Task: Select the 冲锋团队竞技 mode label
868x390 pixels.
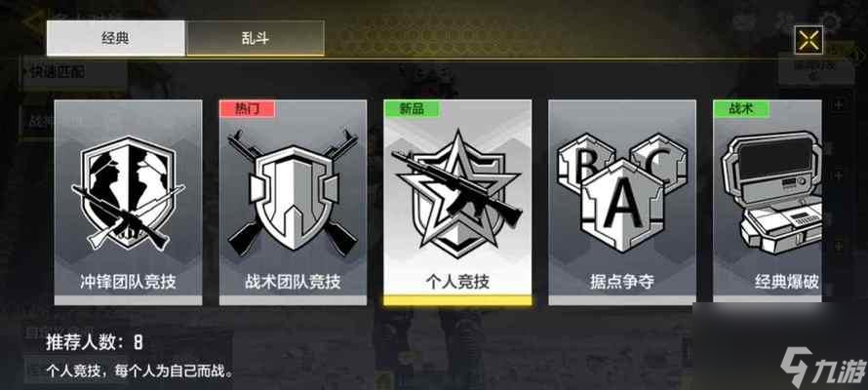Action: tap(128, 282)
